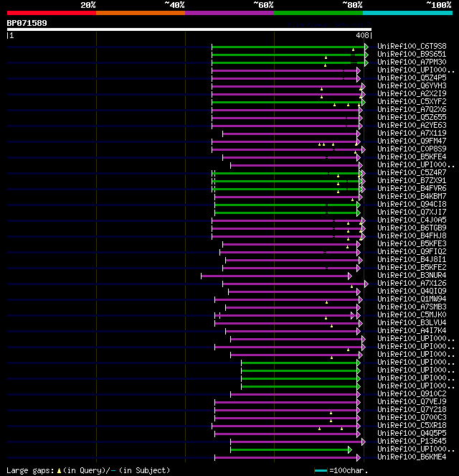459x476 pixels.
Task: Select the UniRef100_Q5Z655 label
Action: [412, 117]
